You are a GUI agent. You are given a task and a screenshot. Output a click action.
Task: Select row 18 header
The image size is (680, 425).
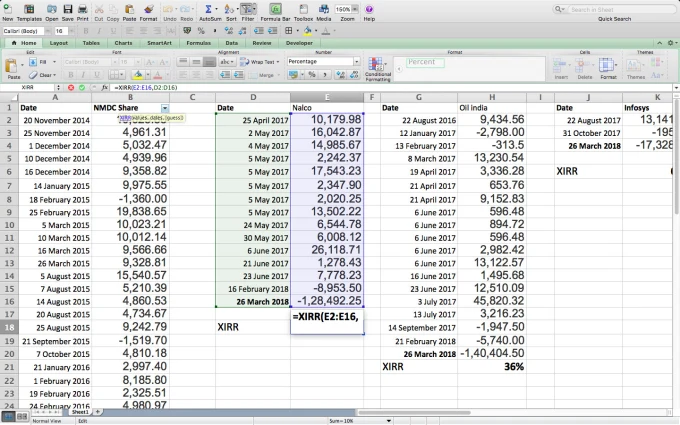[9, 327]
